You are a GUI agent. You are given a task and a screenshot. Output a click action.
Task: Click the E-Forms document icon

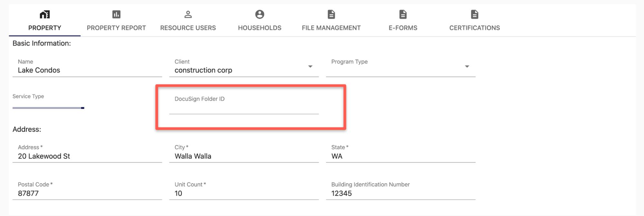pos(403,15)
